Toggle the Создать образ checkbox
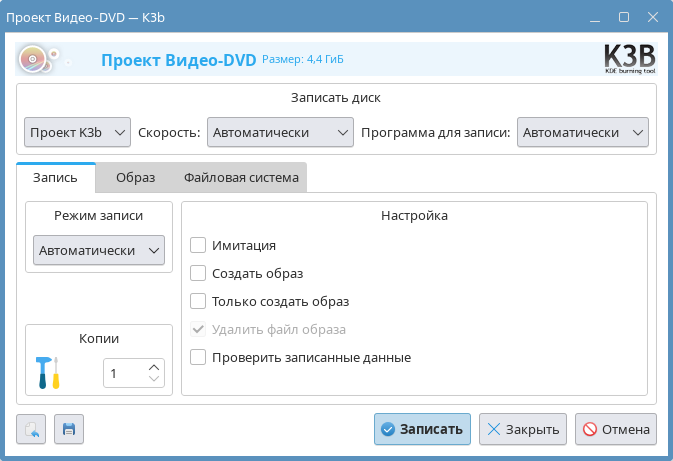Viewport: 673px width, 461px height. point(198,273)
